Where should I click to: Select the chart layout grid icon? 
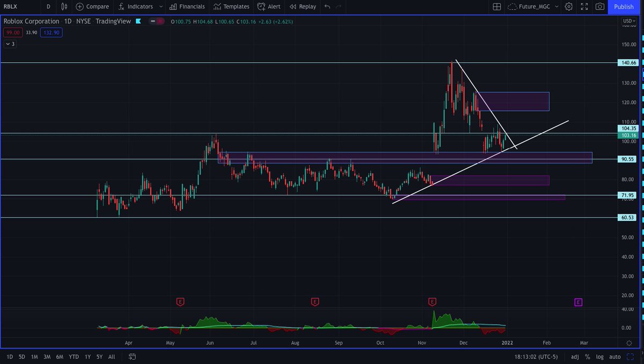496,6
